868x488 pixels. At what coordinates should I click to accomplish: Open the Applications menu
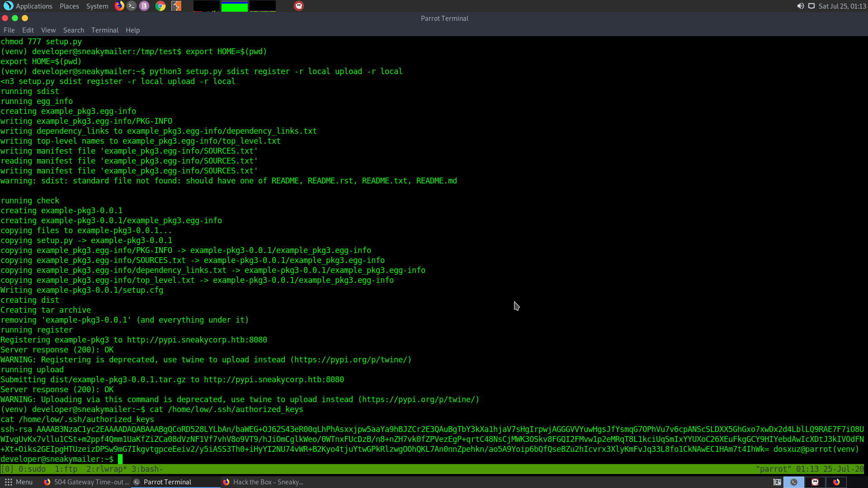pos(28,6)
